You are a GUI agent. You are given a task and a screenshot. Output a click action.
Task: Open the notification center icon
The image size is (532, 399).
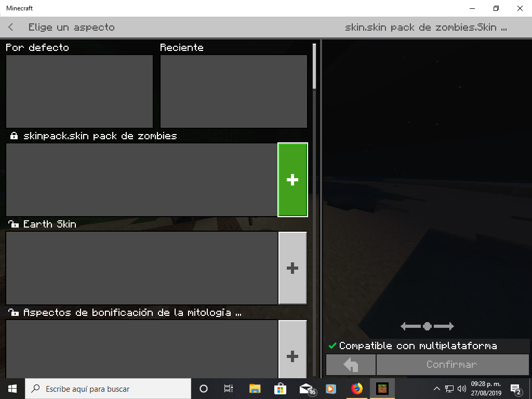tap(516, 389)
